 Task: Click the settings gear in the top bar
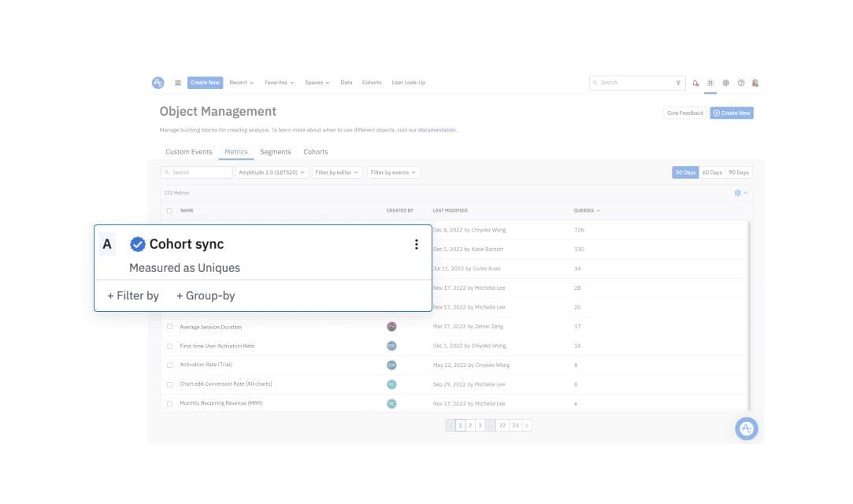point(725,83)
